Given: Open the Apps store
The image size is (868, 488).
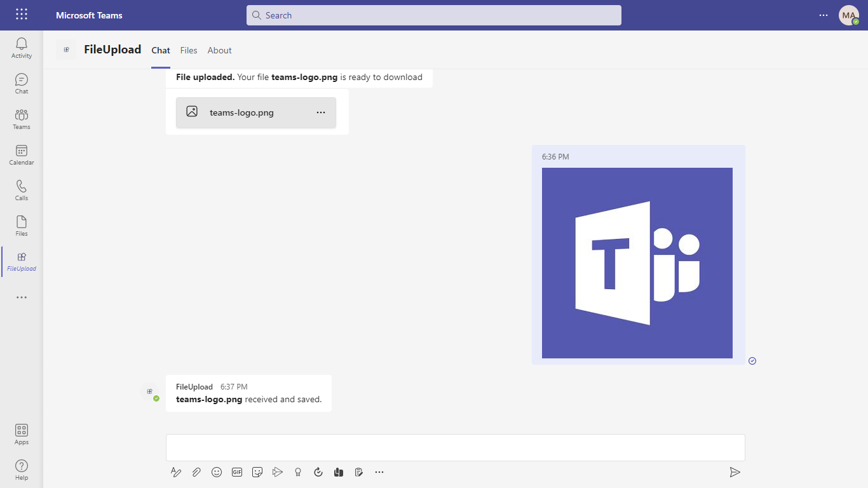Looking at the screenshot, I should (x=22, y=434).
